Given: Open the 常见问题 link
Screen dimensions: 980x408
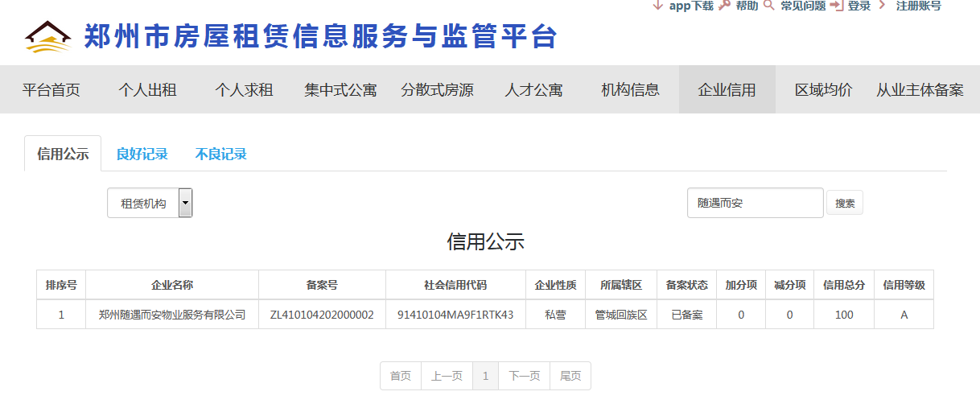Looking at the screenshot, I should [x=803, y=6].
